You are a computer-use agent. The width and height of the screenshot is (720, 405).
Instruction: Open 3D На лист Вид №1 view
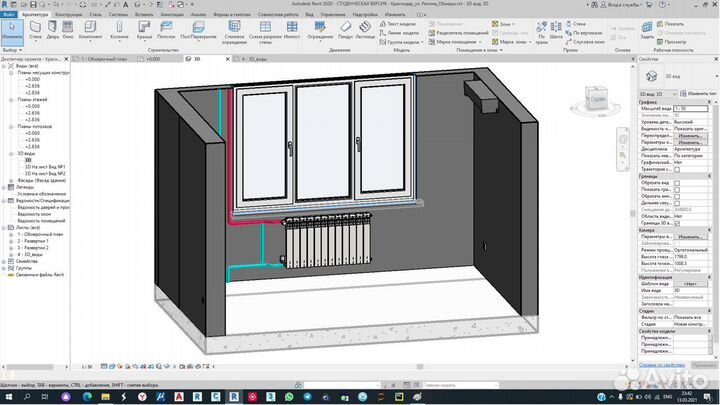coord(44,166)
